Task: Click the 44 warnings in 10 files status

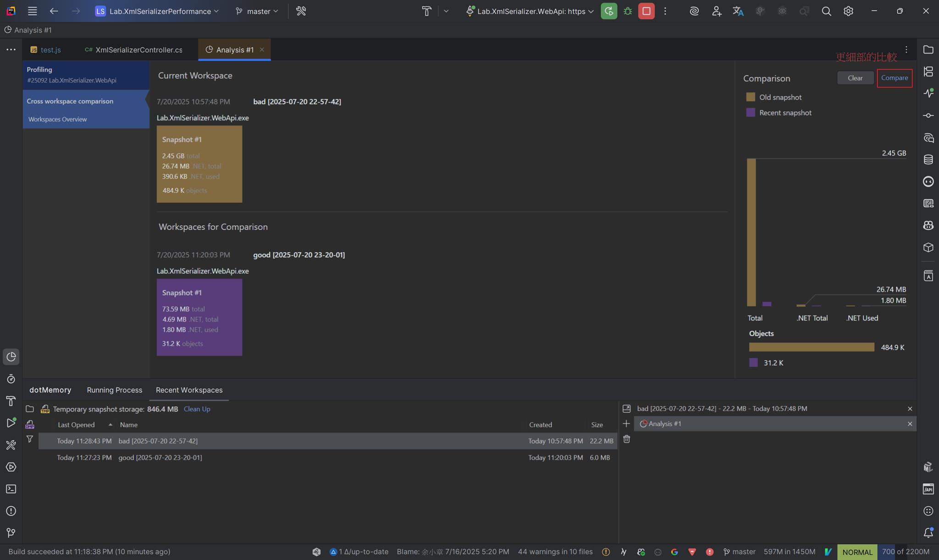Action: coord(555,552)
